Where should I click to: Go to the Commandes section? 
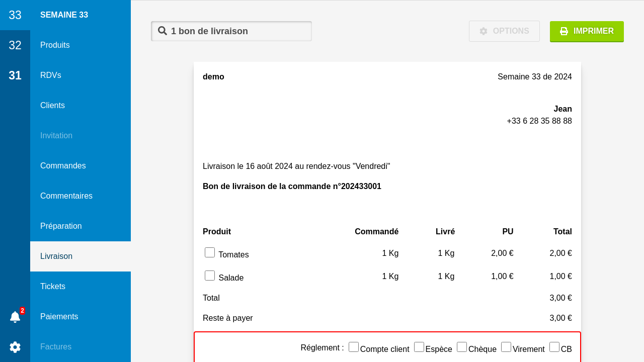tap(63, 166)
